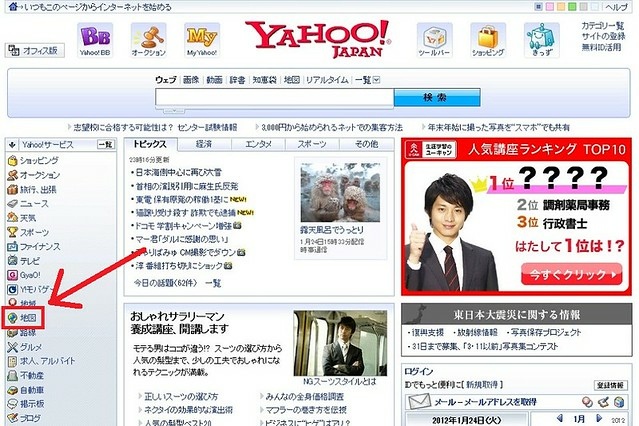Choose the green theme color swatch

(x=572, y=7)
